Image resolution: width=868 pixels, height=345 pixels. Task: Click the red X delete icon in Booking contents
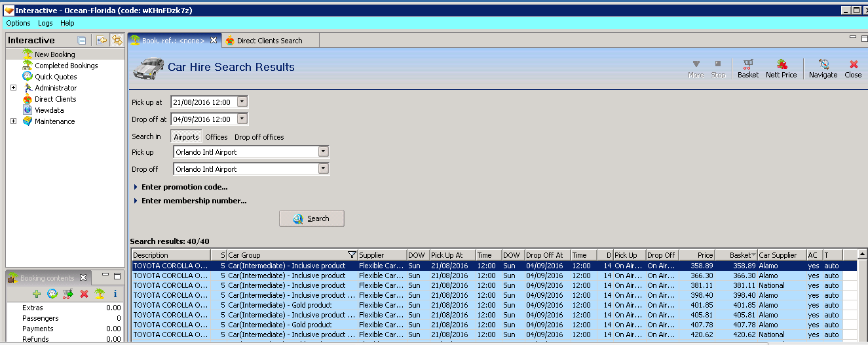(84, 294)
